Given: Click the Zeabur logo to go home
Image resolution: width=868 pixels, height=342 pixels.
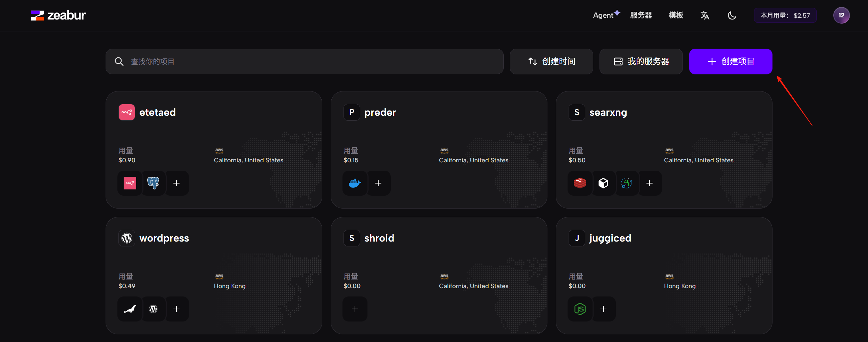Looking at the screenshot, I should [58, 15].
